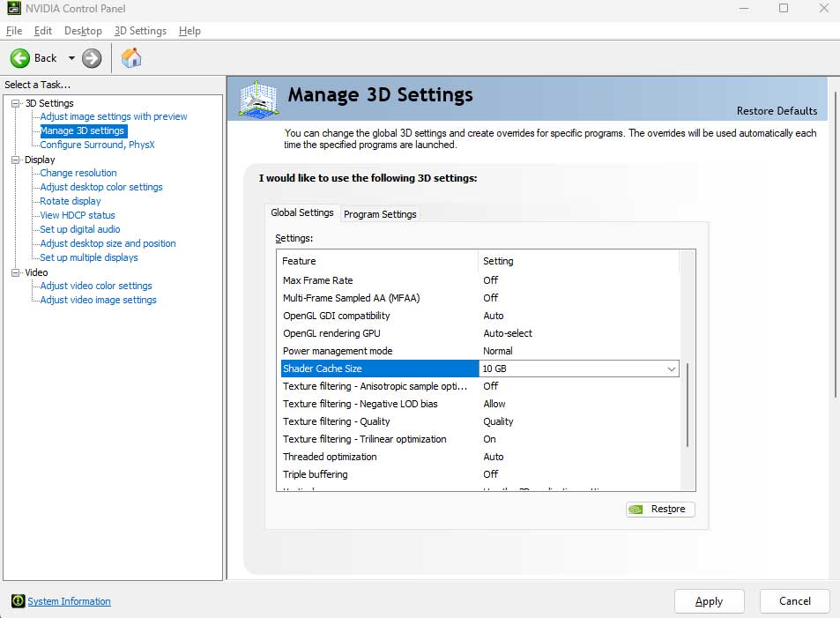Screen dimensions: 840x618
Task: Select Power management mode row
Action: coord(480,351)
